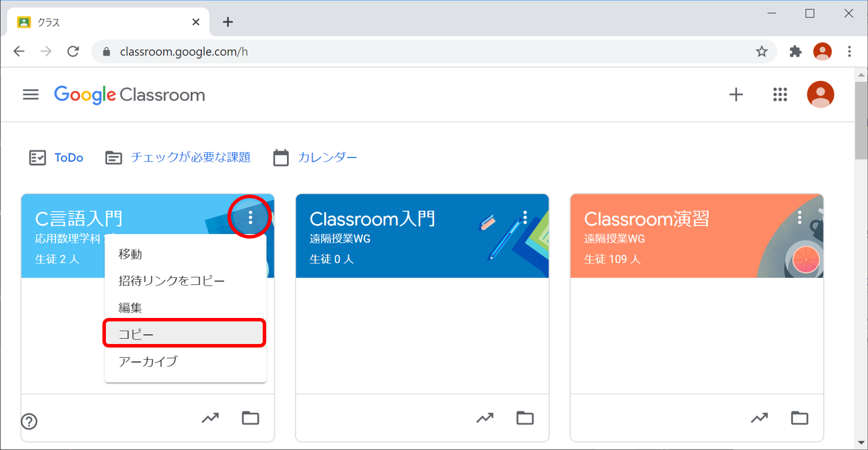Image resolution: width=868 pixels, height=450 pixels.
Task: Create or join class plus icon
Action: 735,94
